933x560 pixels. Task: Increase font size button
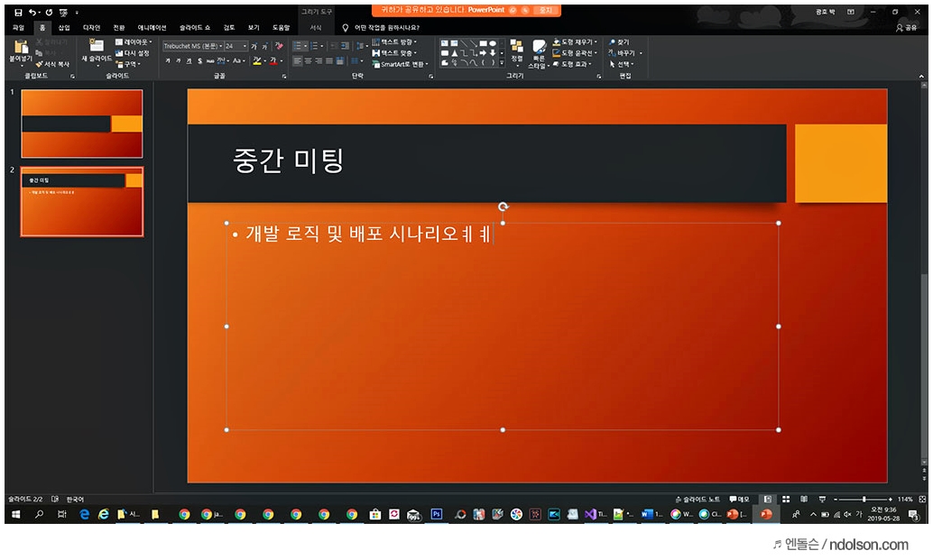click(254, 46)
